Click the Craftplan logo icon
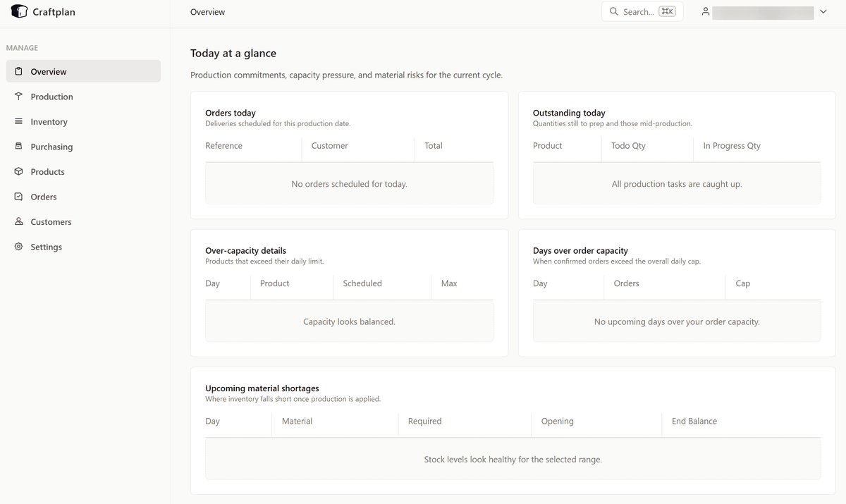846x504 pixels. (19, 12)
